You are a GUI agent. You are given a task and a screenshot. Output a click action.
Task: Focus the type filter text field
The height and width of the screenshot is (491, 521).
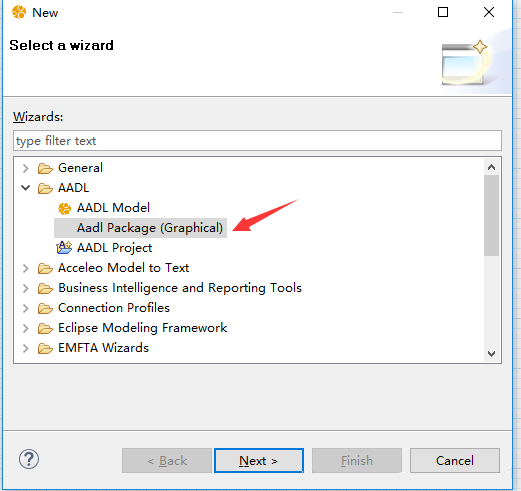(x=257, y=141)
